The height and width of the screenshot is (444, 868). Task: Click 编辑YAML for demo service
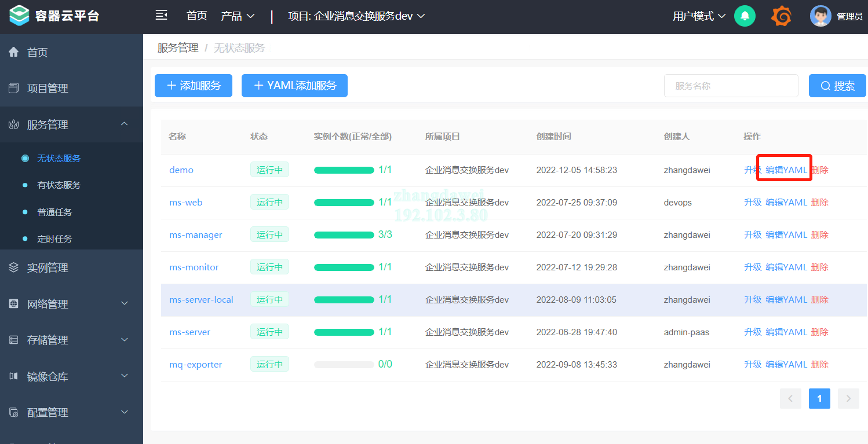[786, 170]
